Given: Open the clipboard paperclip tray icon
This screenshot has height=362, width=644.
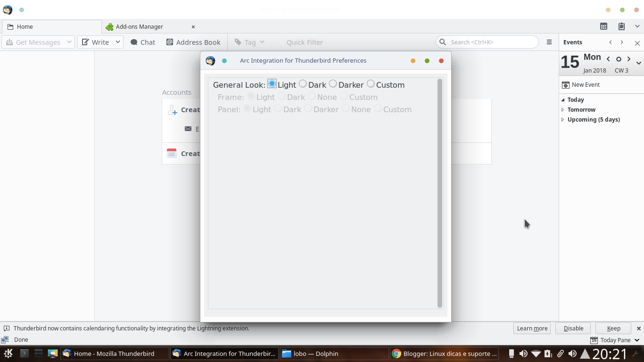Looking at the screenshot, I should 560,354.
